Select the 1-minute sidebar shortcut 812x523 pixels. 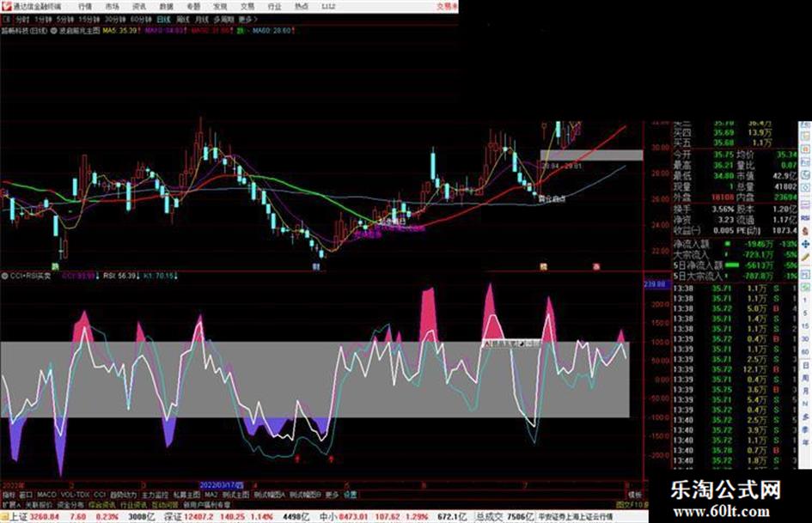(x=805, y=301)
